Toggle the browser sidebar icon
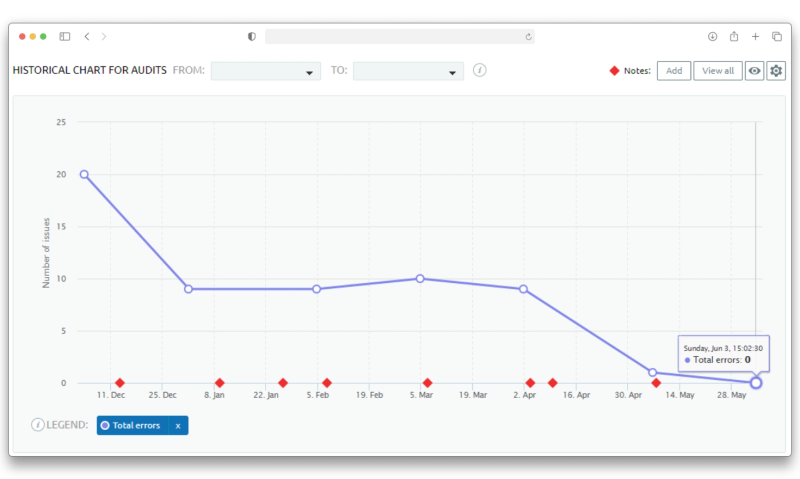This screenshot has width=800, height=479. 65,36
